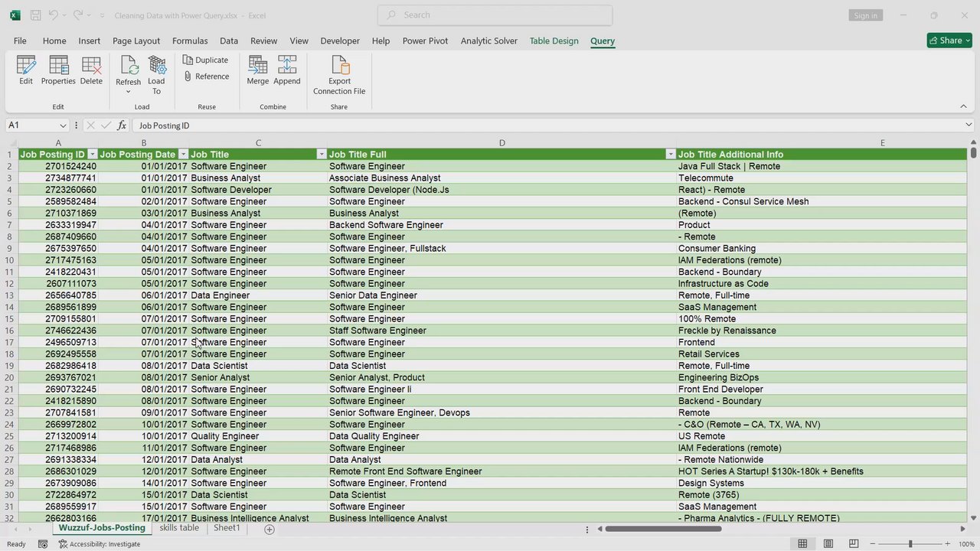The image size is (980, 551).
Task: Open Customize Quick Access Toolbar dropdown
Action: pyautogui.click(x=101, y=15)
